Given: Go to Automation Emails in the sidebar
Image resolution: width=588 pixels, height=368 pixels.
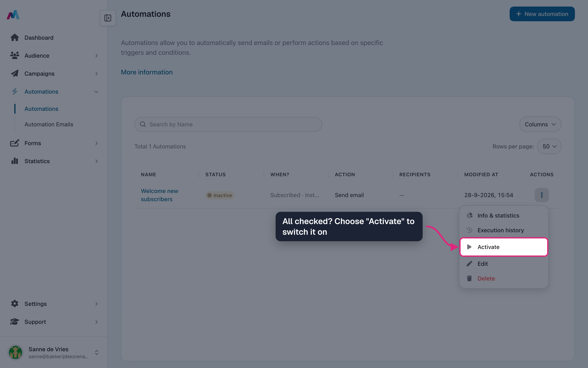Looking at the screenshot, I should 49,124.
